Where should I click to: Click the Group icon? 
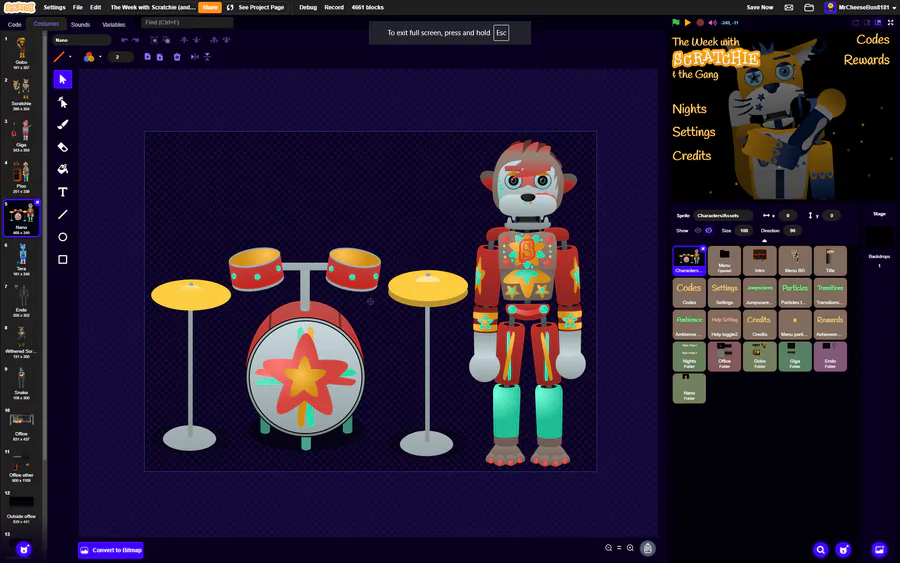click(x=154, y=40)
